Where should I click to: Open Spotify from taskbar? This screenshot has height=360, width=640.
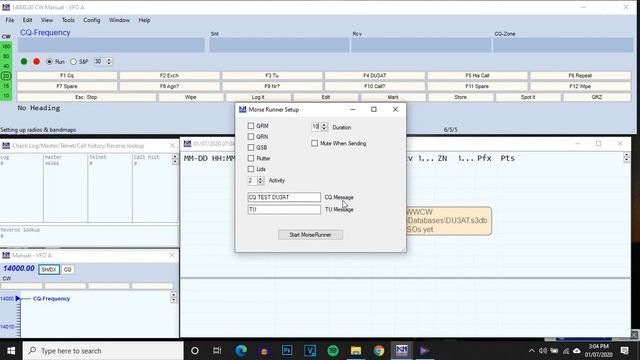[x=333, y=351]
